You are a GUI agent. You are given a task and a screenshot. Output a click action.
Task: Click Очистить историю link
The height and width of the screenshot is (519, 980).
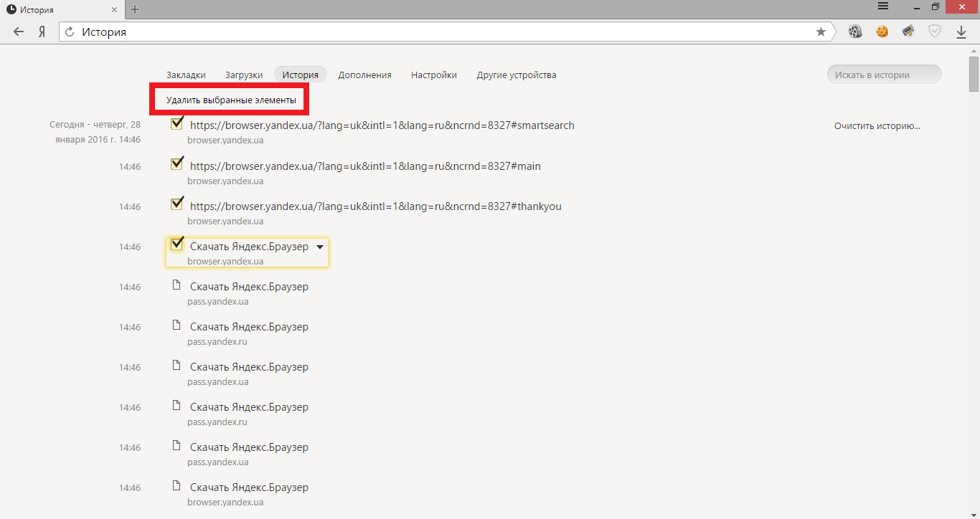[x=877, y=126]
